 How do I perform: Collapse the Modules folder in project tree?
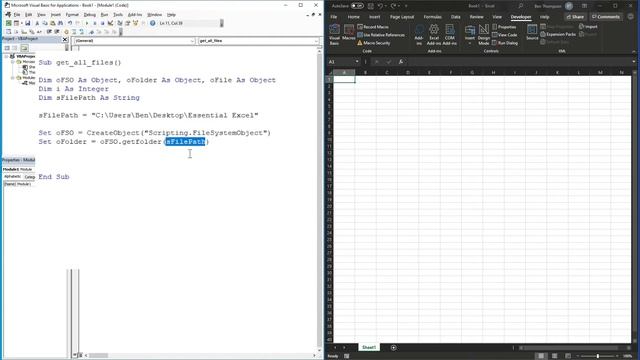point(13,78)
